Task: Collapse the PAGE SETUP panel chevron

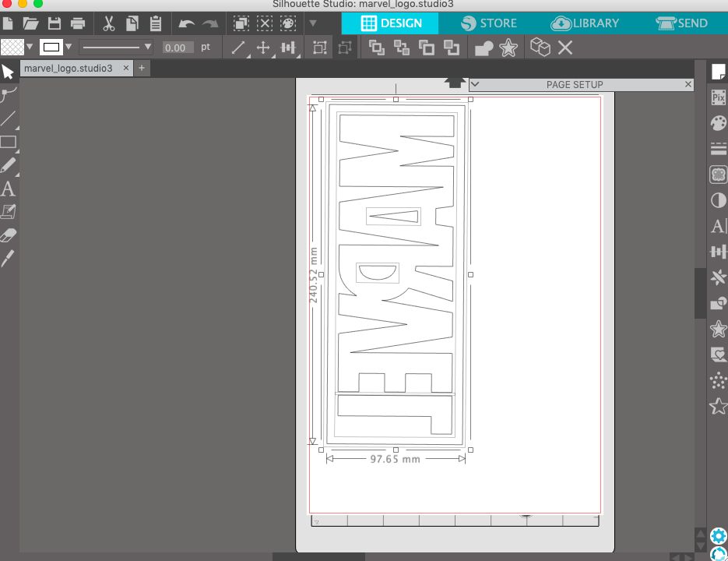Action: pos(474,85)
